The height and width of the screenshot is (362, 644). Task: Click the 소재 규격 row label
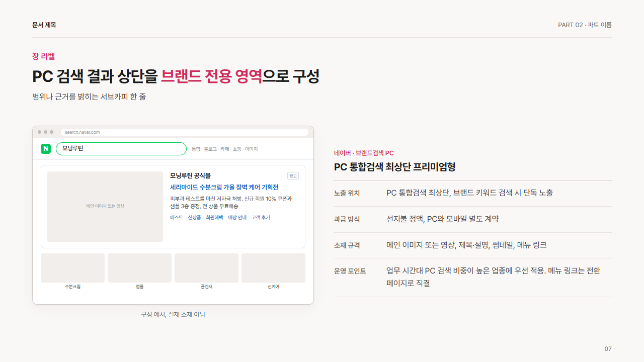(x=347, y=245)
